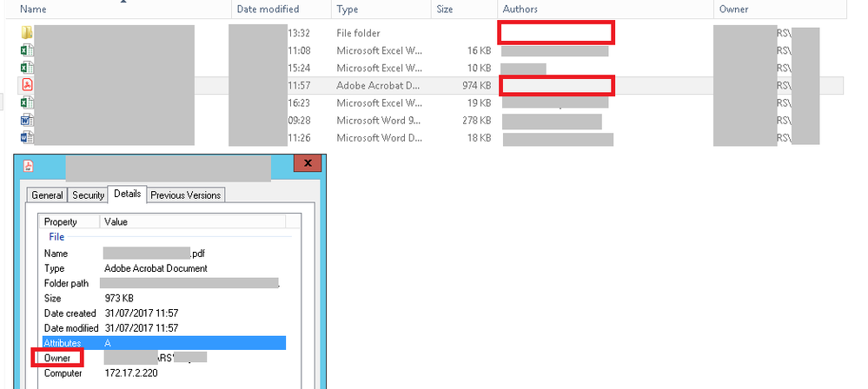Switch to the General tab
868x389 pixels.
[47, 195]
